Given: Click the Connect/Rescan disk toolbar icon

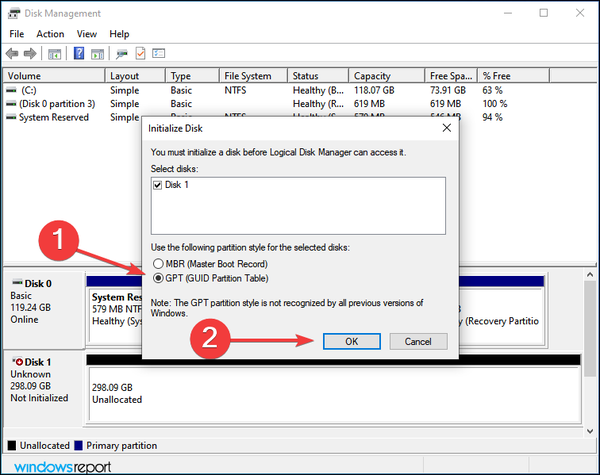Looking at the screenshot, I should pos(122,54).
